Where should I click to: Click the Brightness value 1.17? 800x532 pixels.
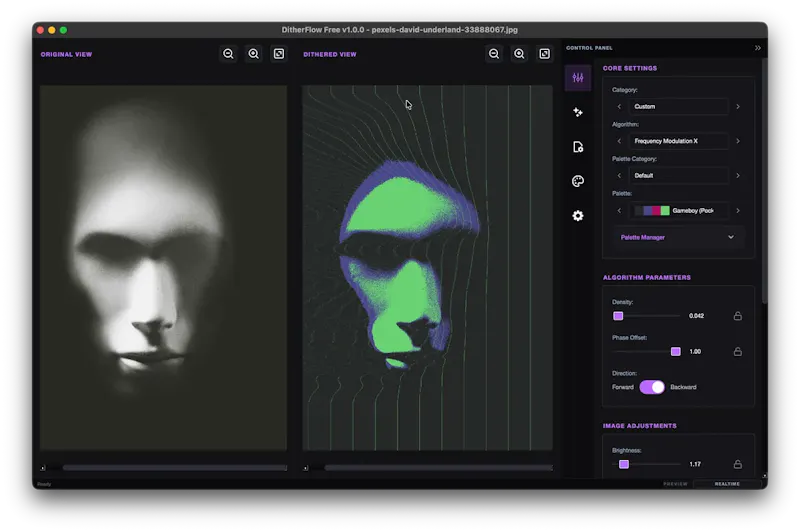(695, 464)
